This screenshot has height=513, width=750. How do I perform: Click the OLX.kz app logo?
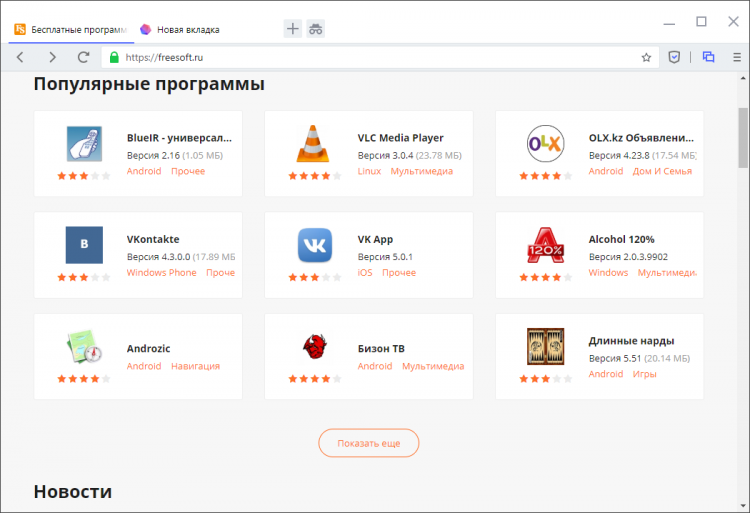coord(545,144)
